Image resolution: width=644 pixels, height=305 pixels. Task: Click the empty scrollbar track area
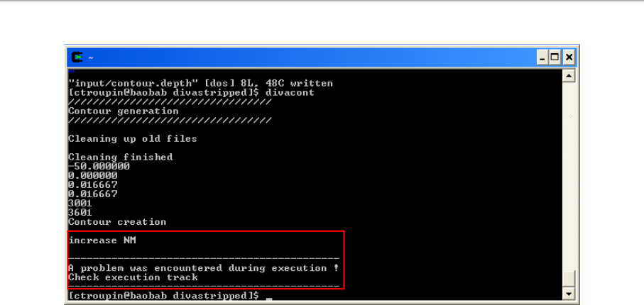(569, 176)
